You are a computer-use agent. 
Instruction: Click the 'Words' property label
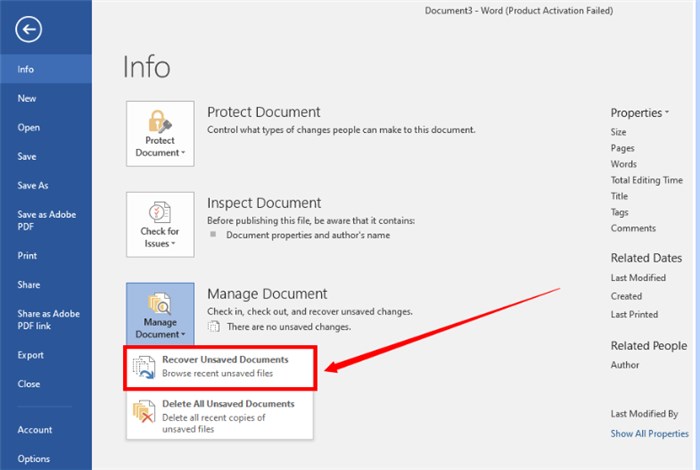pos(624,164)
